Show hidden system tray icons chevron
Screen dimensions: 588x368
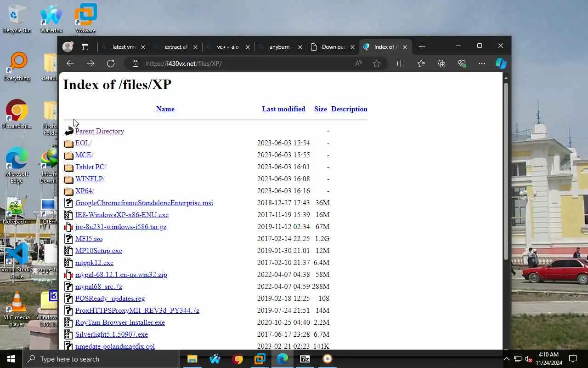click(507, 359)
